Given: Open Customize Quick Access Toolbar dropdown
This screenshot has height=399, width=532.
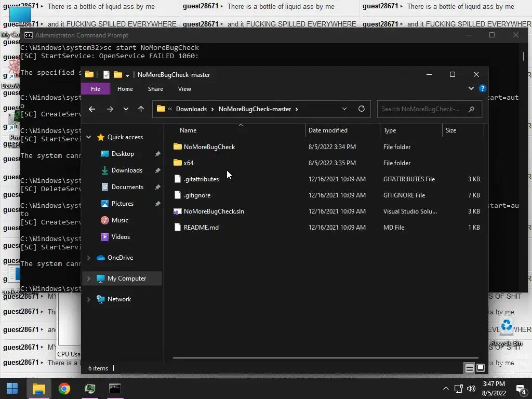Looking at the screenshot, I should pos(128,75).
